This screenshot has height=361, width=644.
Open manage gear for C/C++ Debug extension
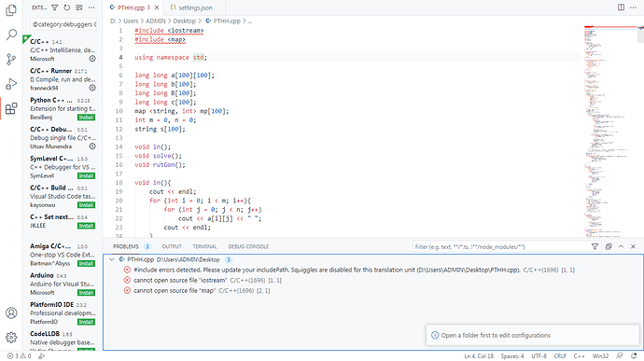tap(92, 146)
